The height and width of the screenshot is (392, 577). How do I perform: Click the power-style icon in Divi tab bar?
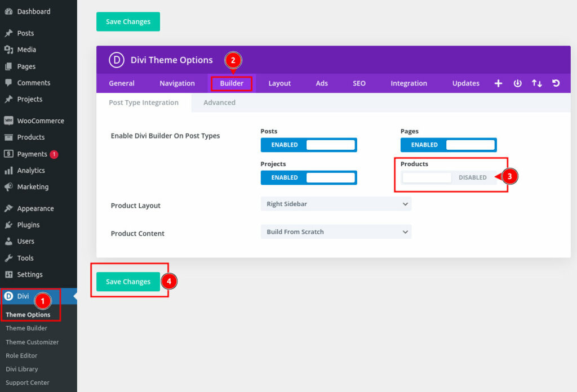pyautogui.click(x=517, y=83)
